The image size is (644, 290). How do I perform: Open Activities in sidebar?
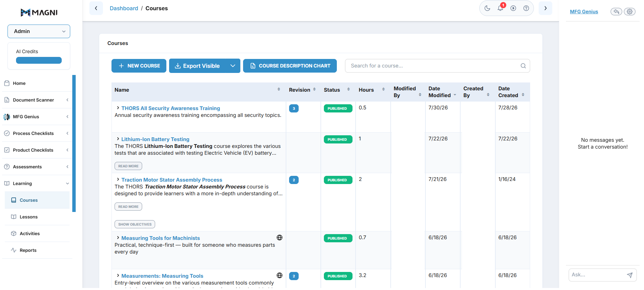(x=37, y=233)
